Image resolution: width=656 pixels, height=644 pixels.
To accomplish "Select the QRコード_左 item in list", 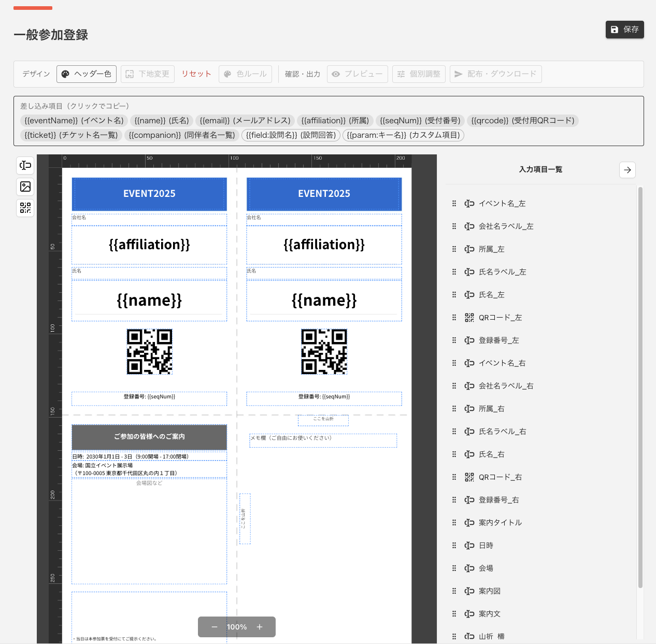I will coord(500,318).
